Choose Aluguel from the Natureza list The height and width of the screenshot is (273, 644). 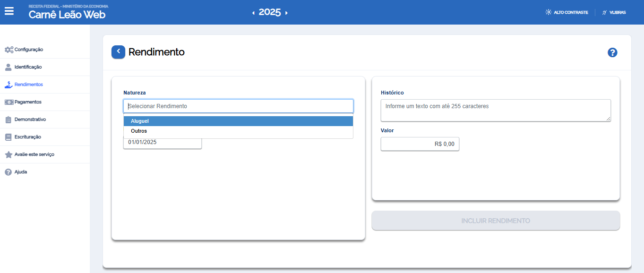[x=238, y=121]
